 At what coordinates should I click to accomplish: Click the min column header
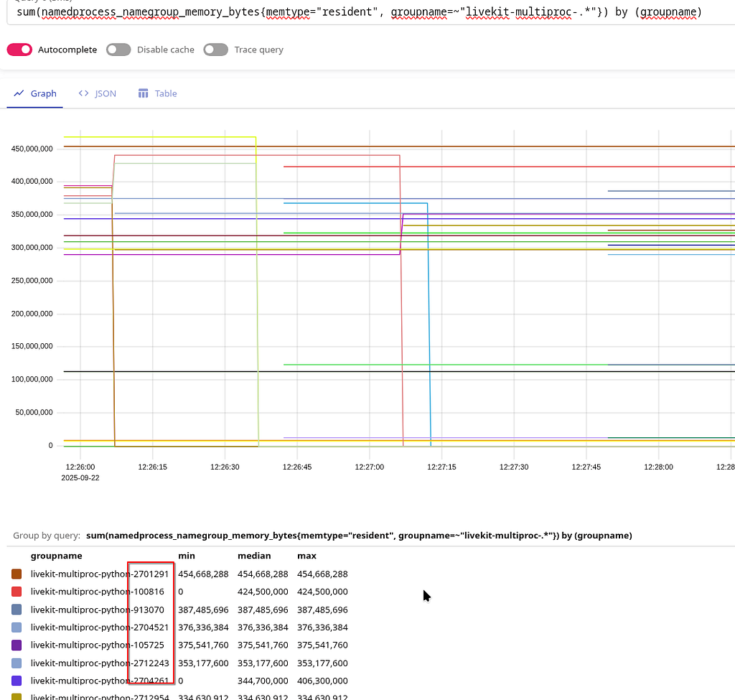coord(187,556)
